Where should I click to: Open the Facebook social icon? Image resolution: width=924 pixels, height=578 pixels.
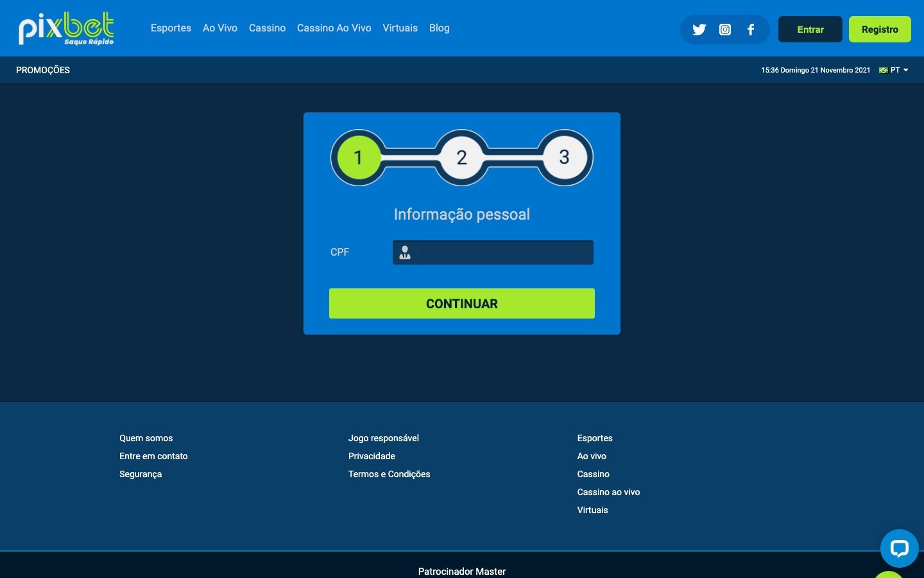point(751,30)
